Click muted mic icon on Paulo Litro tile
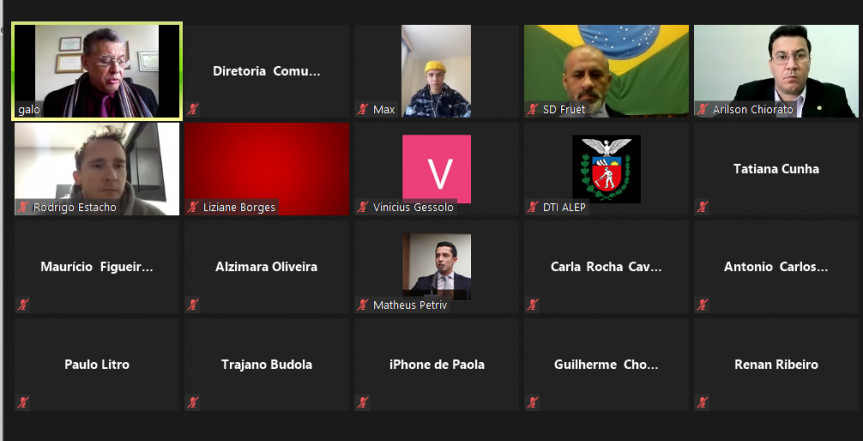 [23, 402]
